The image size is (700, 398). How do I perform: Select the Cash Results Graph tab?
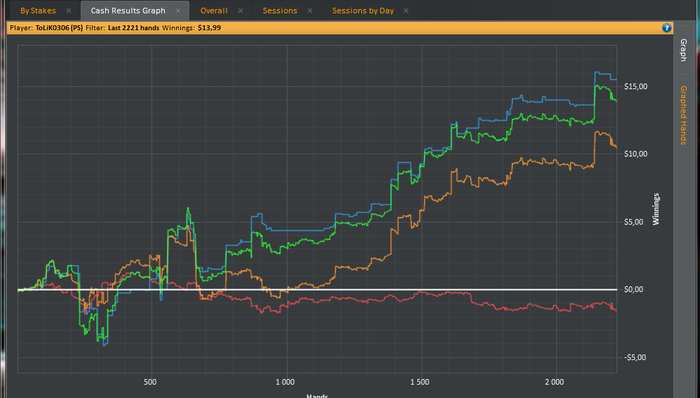[x=128, y=11]
